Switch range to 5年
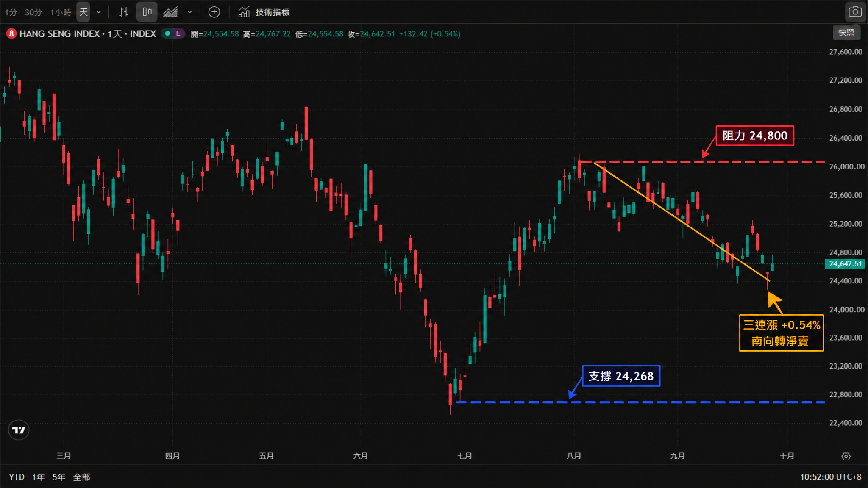 coord(59,477)
